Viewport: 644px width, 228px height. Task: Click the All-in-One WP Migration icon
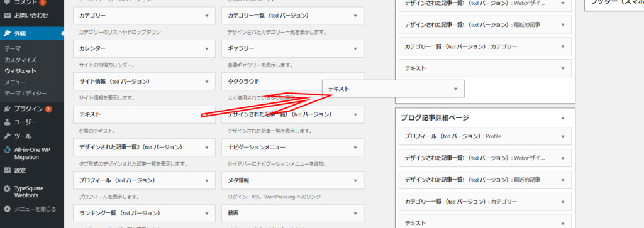[7, 149]
